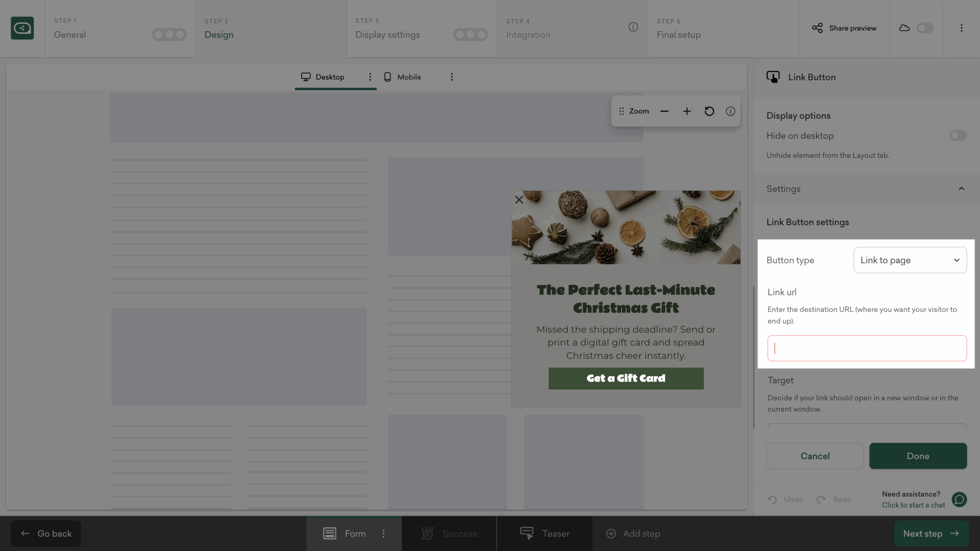Image resolution: width=980 pixels, height=551 pixels.
Task: Open the Desktop view options kebab menu
Action: point(370,77)
